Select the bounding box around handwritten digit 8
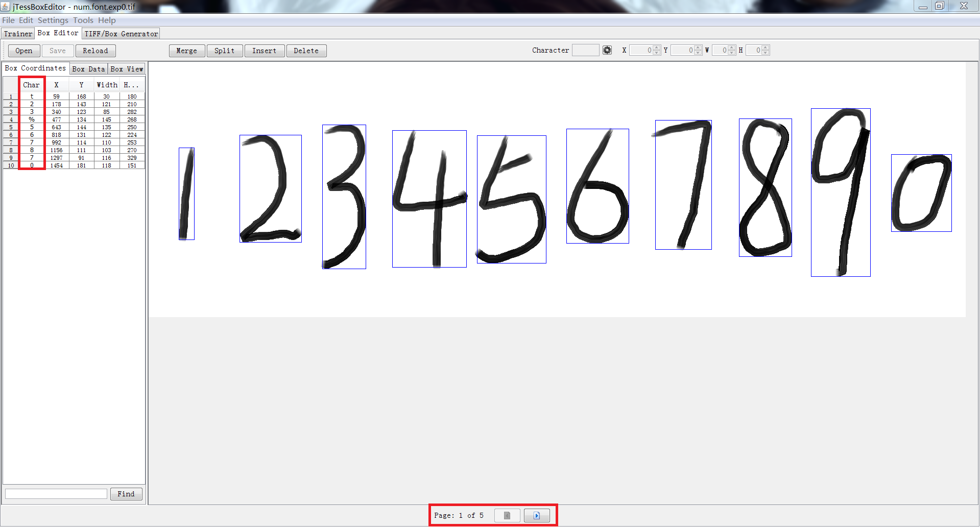The width and height of the screenshot is (980, 527). click(x=765, y=187)
